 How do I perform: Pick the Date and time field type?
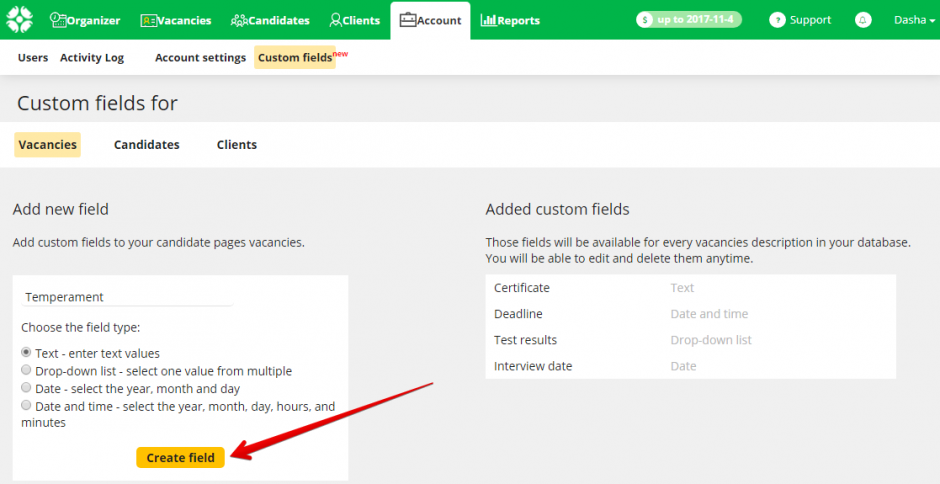tap(27, 406)
